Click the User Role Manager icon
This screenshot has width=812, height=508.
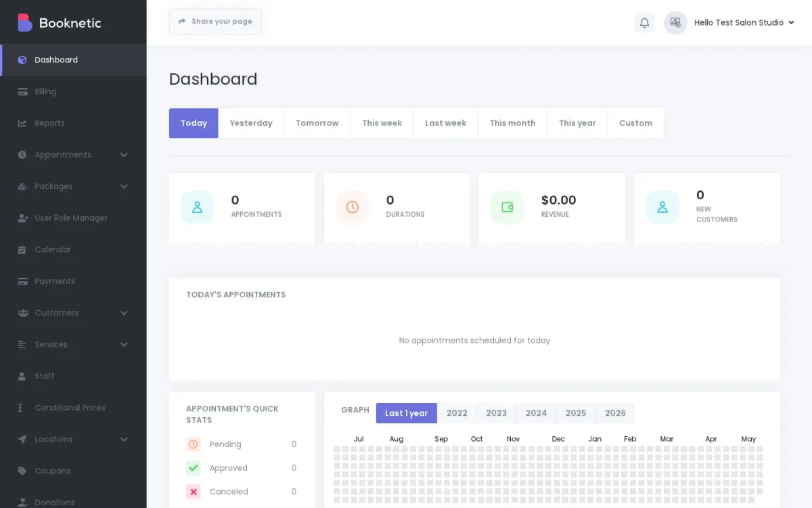pyautogui.click(x=22, y=218)
